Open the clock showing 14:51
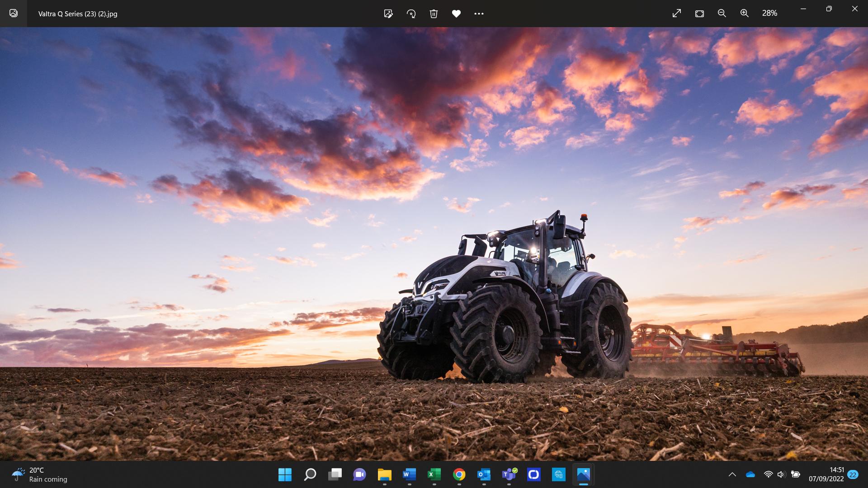This screenshot has height=488, width=868. (826, 474)
